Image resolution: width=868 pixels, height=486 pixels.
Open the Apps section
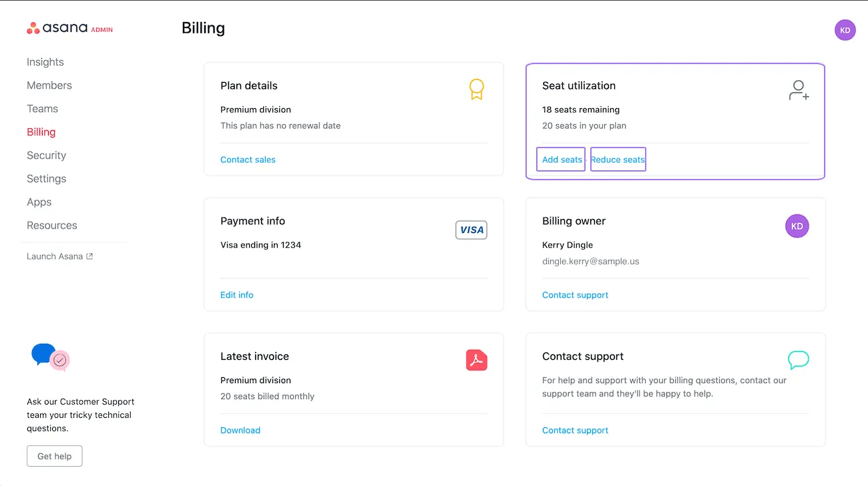pyautogui.click(x=39, y=202)
